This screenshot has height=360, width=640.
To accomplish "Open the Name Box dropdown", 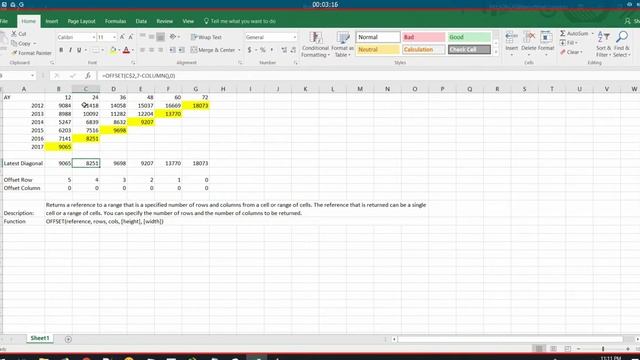I will [32, 76].
